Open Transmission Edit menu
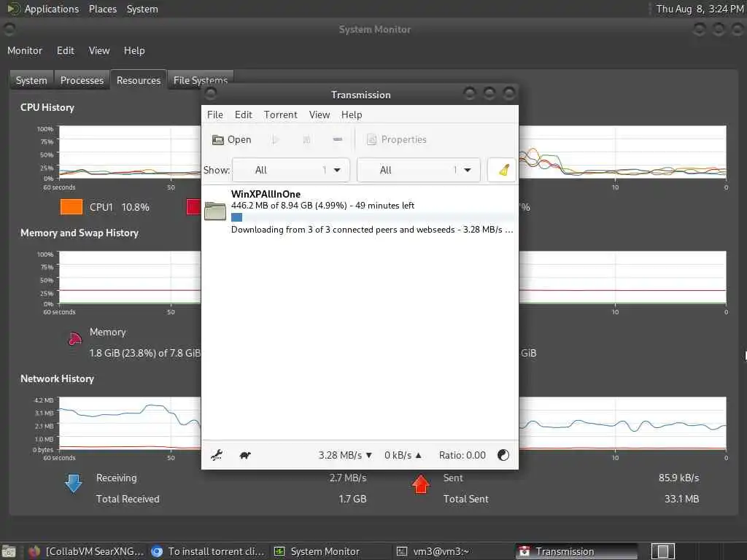747x560 pixels. click(243, 114)
